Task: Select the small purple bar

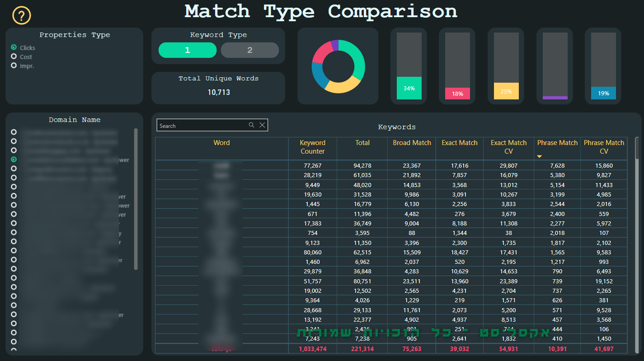Action: (555, 98)
